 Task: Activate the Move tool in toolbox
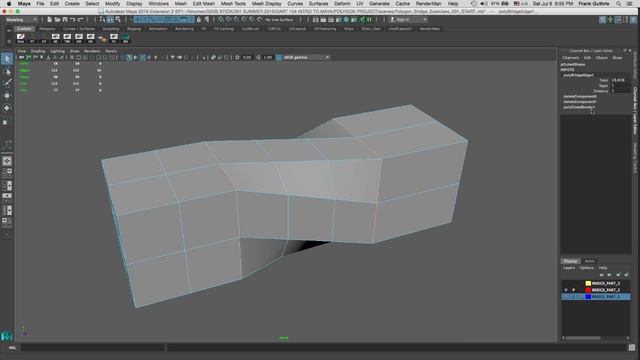7,96
